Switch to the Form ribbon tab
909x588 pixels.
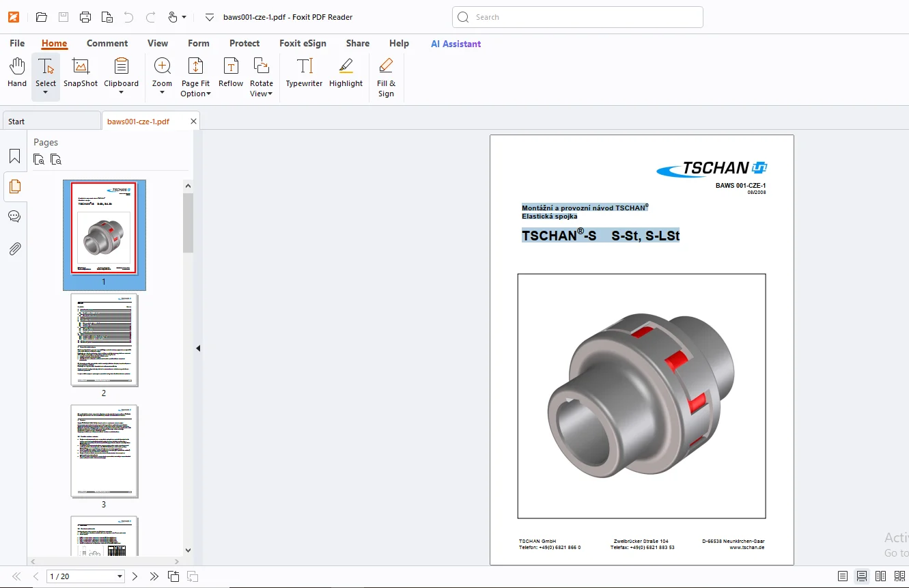click(199, 43)
